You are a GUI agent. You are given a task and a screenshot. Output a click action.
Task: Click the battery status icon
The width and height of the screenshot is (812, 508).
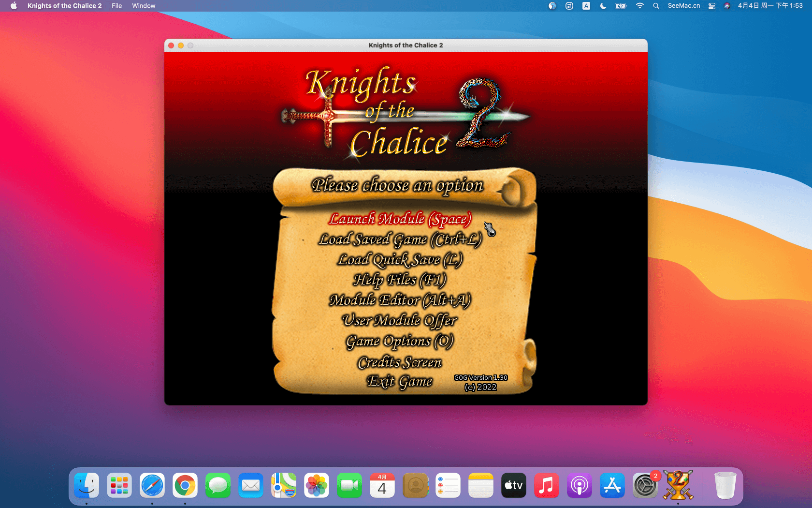click(621, 6)
